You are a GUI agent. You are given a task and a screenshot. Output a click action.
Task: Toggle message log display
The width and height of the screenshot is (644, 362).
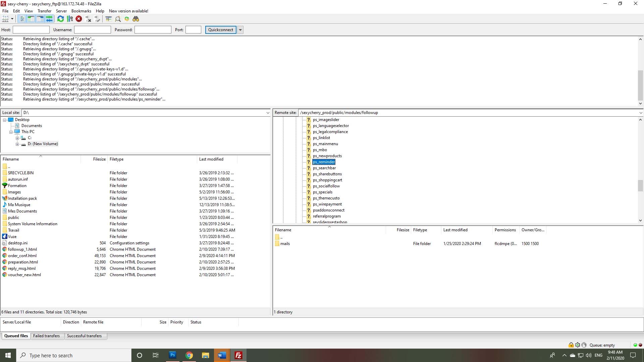(x=22, y=19)
